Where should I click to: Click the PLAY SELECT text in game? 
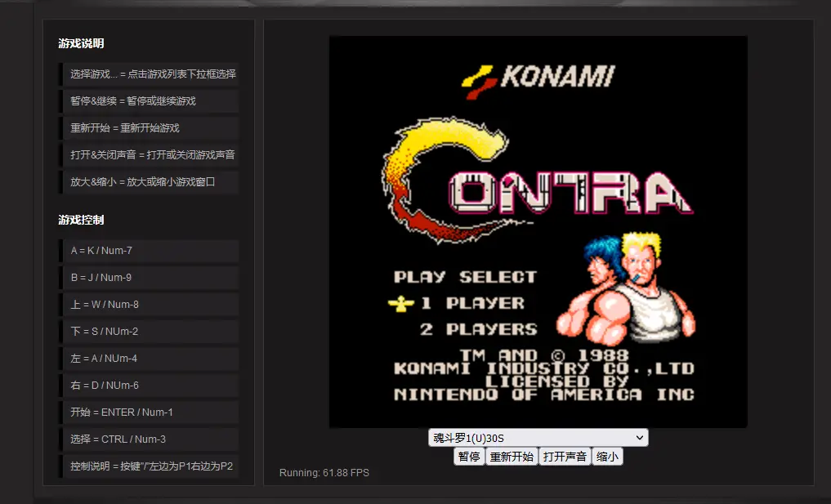[x=465, y=277]
